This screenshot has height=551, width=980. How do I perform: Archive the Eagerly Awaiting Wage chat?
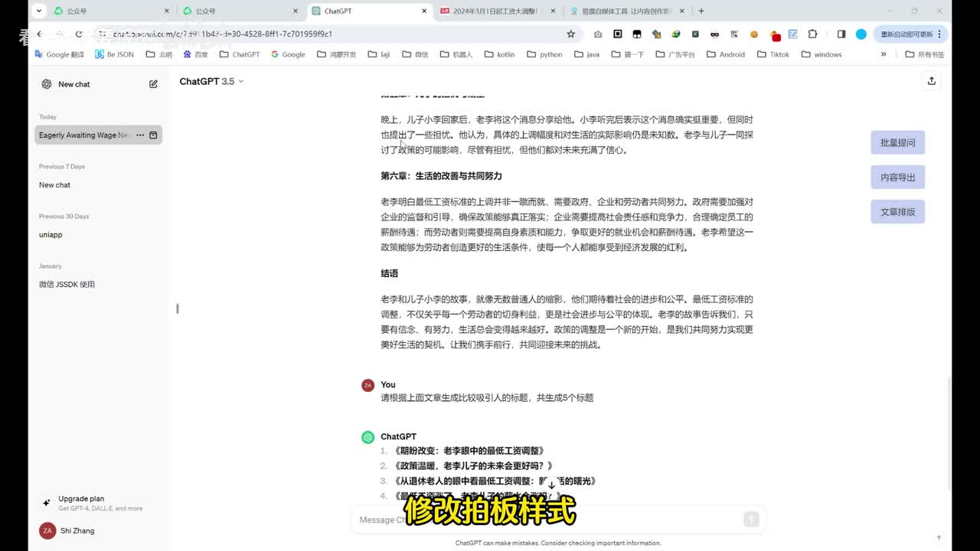[x=153, y=135]
